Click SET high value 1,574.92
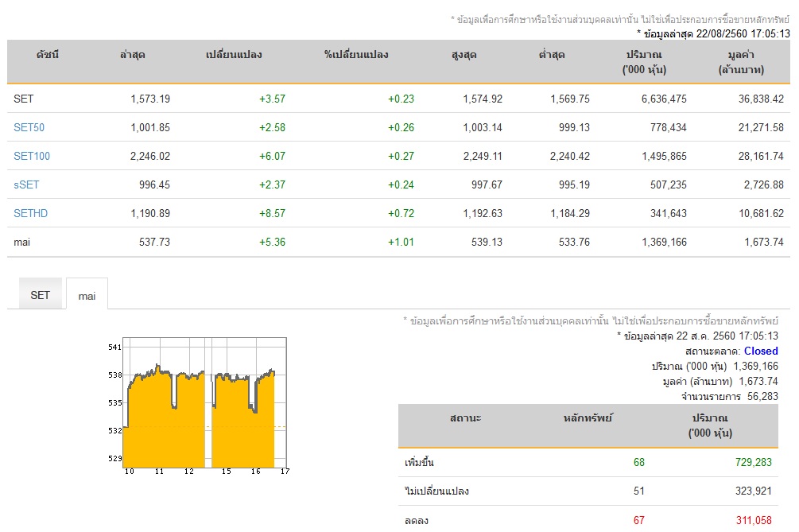799x532 pixels. [x=483, y=99]
